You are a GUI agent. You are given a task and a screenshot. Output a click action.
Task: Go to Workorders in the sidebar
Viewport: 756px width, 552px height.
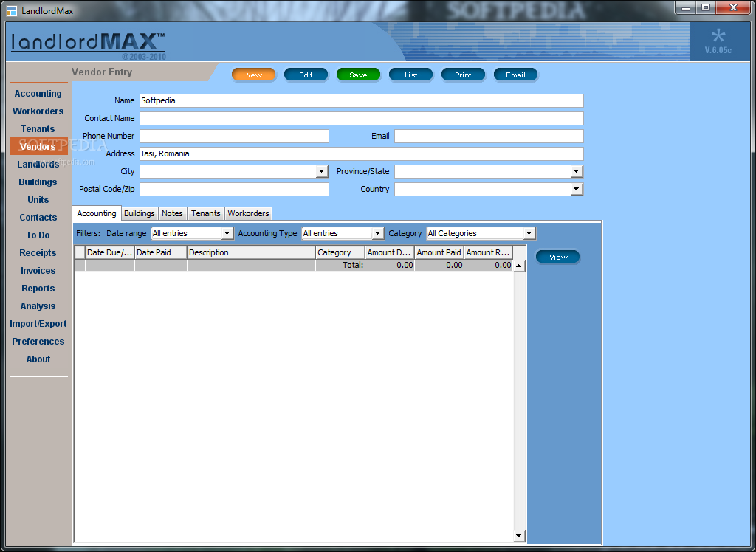(x=38, y=111)
